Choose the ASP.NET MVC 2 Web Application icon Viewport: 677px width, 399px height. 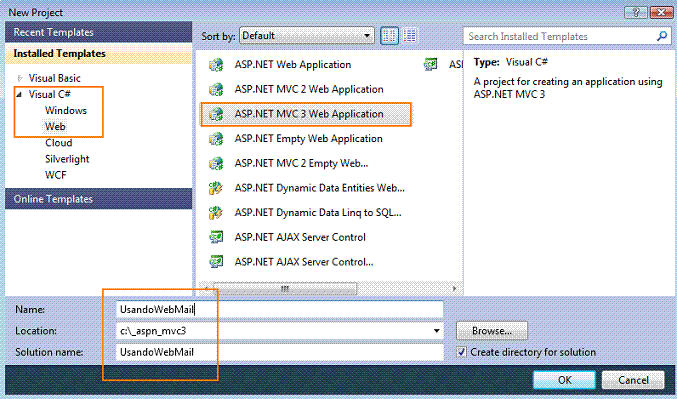[216, 89]
